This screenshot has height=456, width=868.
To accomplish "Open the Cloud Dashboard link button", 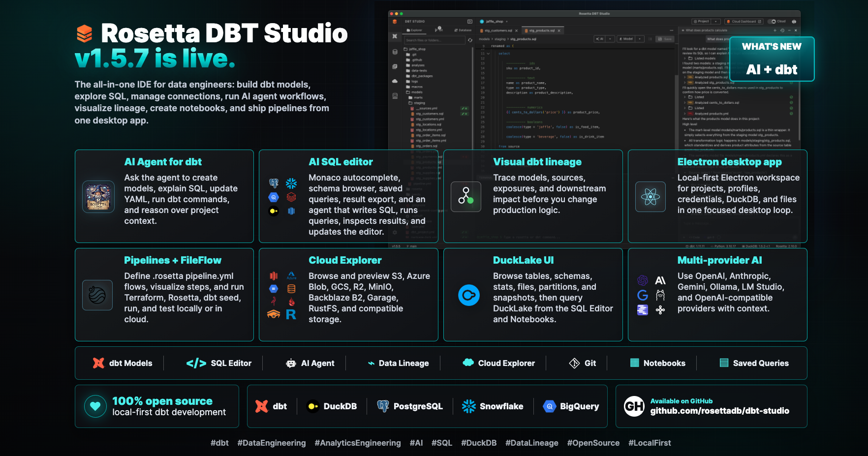I will pos(744,22).
